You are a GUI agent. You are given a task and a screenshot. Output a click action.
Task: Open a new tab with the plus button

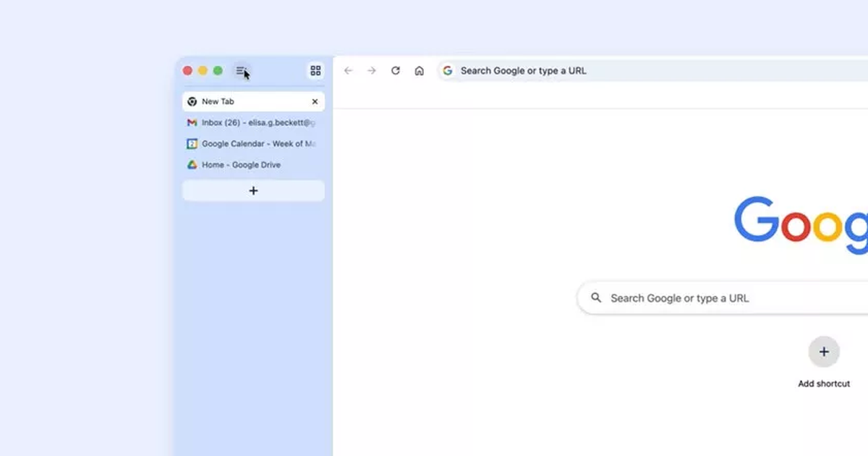(253, 190)
